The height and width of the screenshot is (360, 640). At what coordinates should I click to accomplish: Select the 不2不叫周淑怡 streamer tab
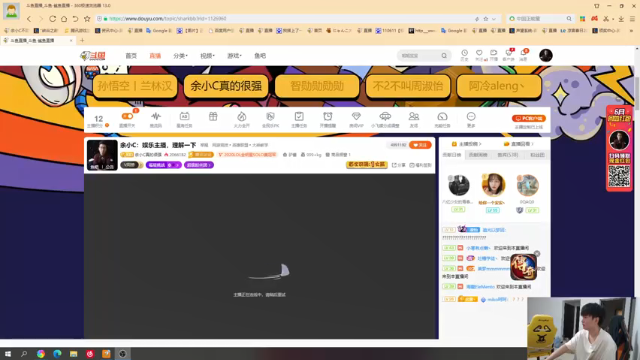[x=408, y=86]
